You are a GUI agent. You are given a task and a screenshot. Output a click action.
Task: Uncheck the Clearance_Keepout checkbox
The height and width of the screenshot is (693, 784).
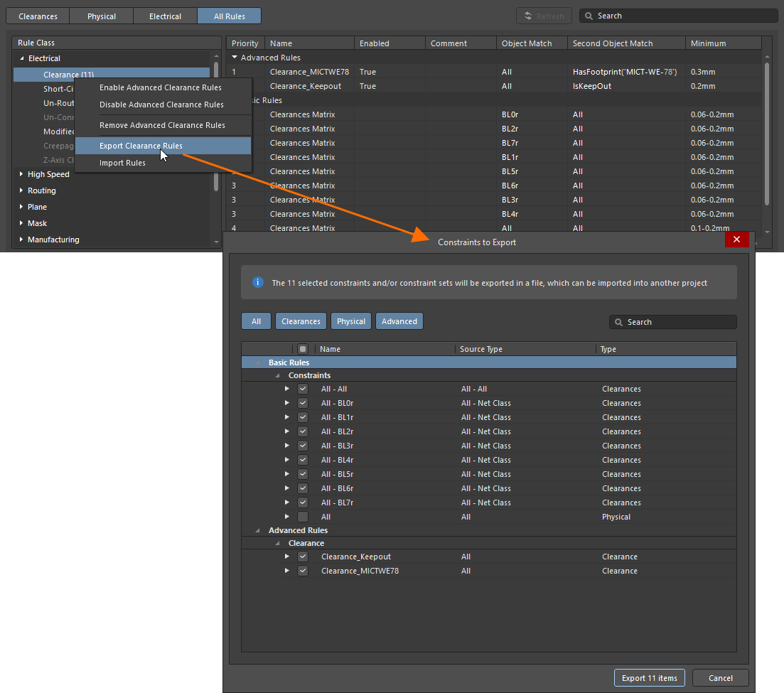[303, 557]
